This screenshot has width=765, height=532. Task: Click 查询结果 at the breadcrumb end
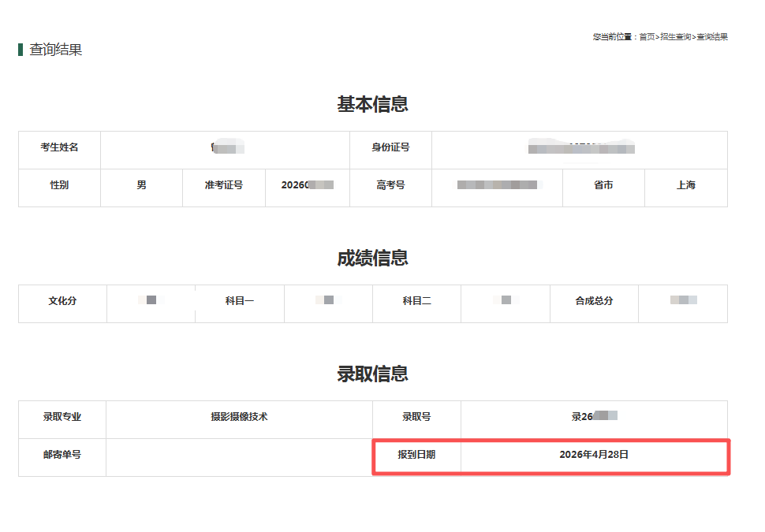coord(712,37)
